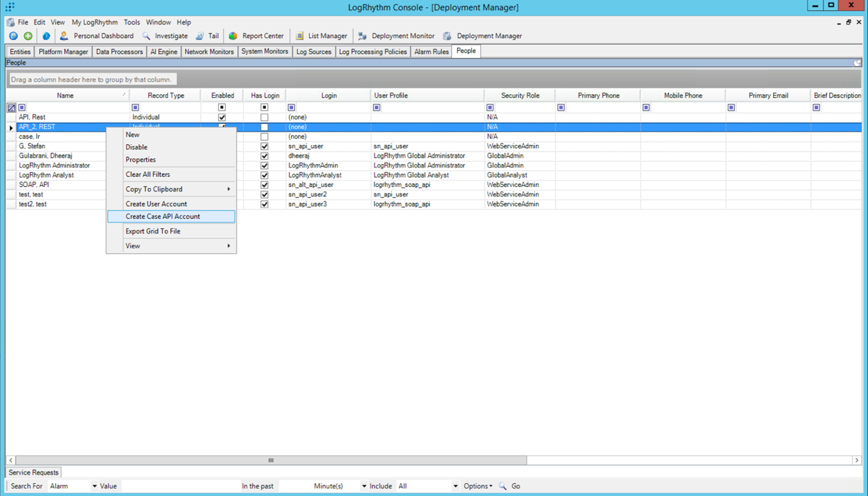Click the Report Center pie-chart icon
868x496 pixels.
point(233,36)
